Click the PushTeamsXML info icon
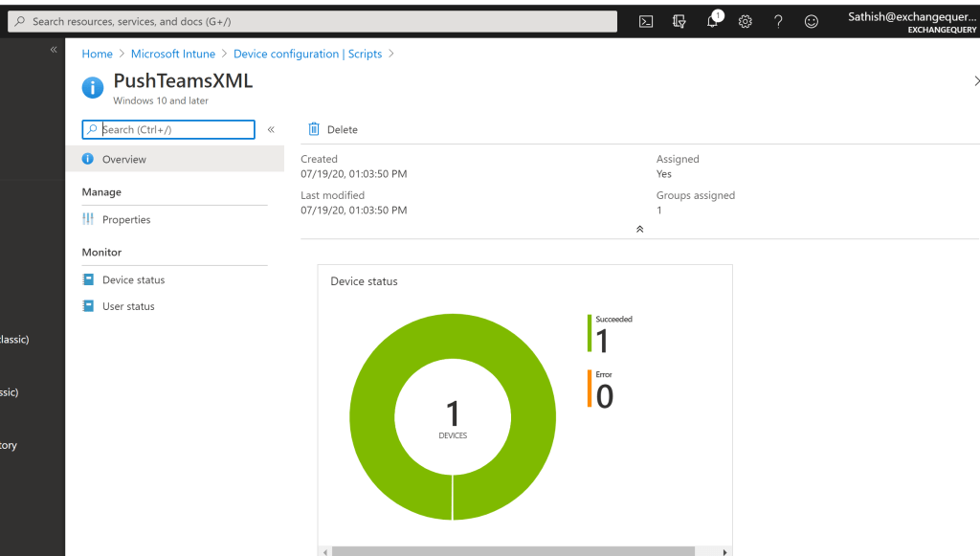This screenshot has width=980, height=556. pyautogui.click(x=93, y=88)
